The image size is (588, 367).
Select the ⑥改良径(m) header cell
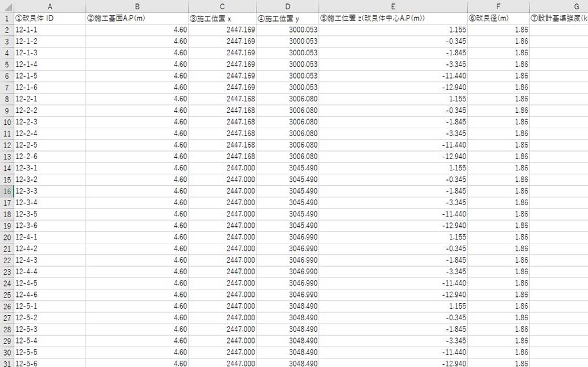(x=498, y=18)
